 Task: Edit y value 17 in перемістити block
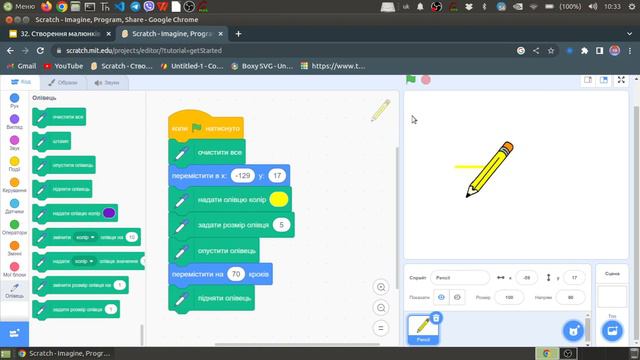pos(277,176)
